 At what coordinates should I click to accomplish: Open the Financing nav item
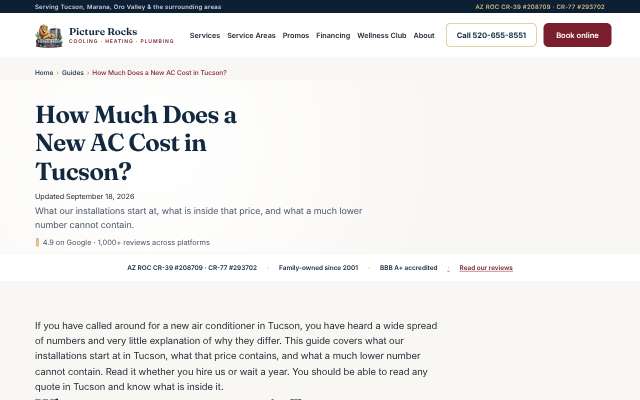click(x=333, y=36)
